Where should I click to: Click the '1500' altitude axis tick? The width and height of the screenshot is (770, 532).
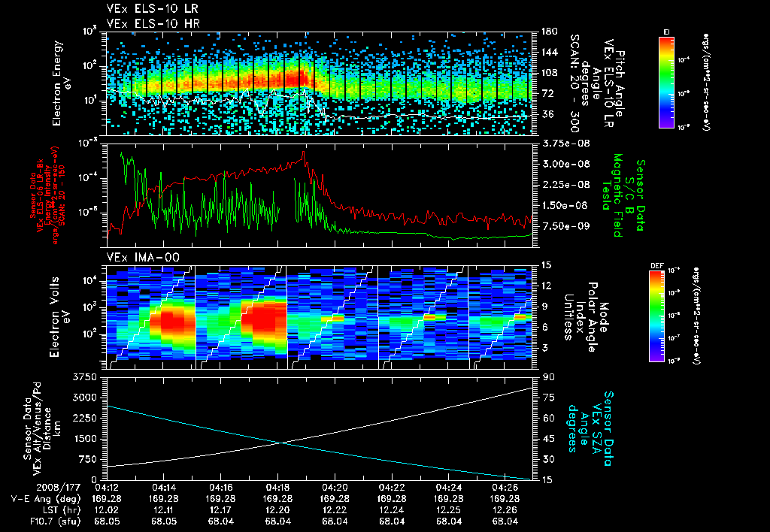pos(85,439)
